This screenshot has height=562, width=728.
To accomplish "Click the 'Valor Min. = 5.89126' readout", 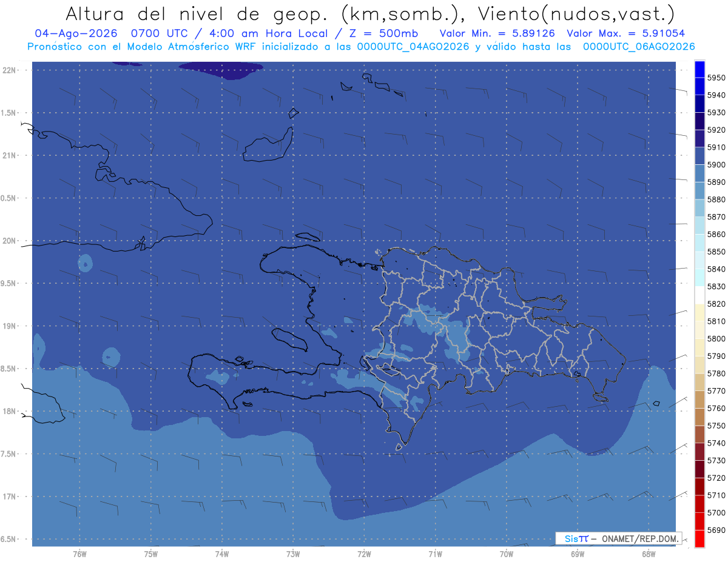I will (x=497, y=33).
